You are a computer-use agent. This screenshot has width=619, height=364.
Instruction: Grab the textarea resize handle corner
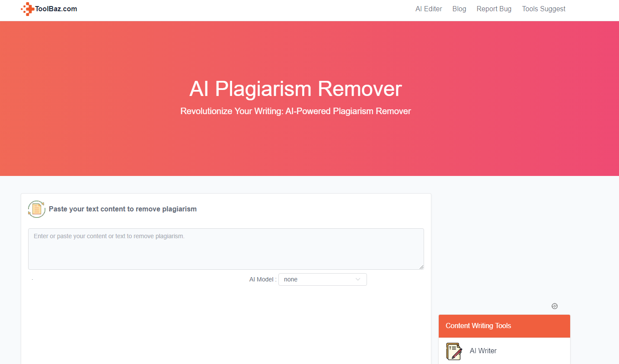[421, 267]
